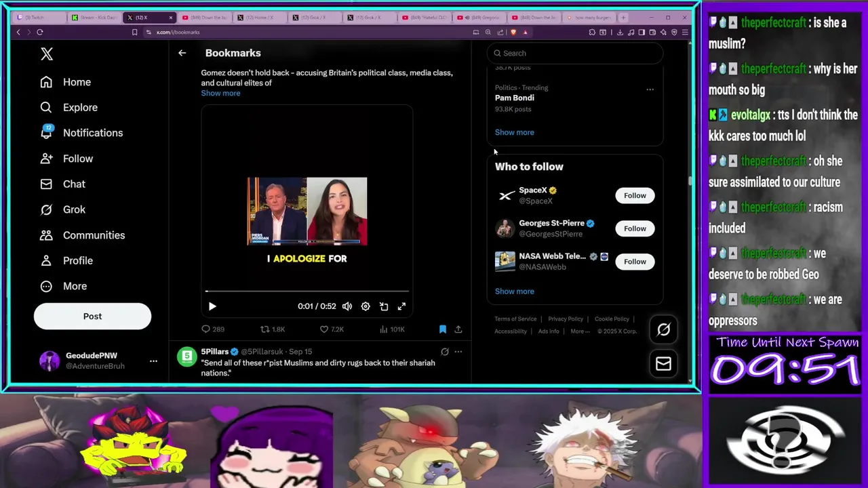
Task: Open Brave Rewards triangle icon
Action: (x=525, y=32)
